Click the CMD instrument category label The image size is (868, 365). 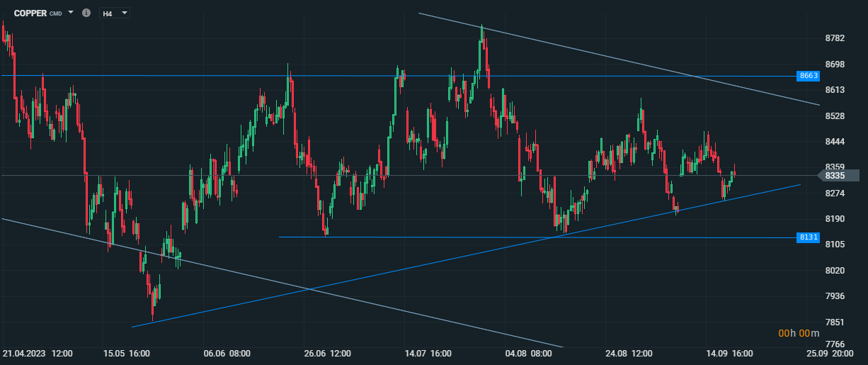(x=56, y=13)
